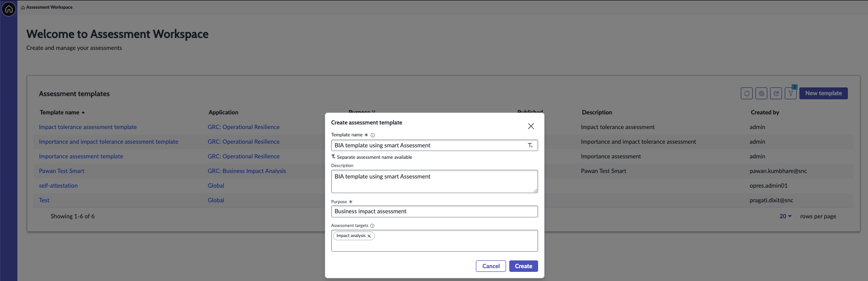Image resolution: width=868 pixels, height=281 pixels.
Task: Click the home icon in the sidebar
Action: coord(9,9)
